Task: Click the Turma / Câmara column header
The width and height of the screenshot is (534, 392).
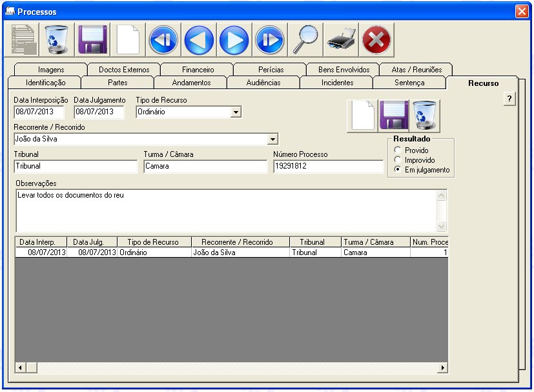Action: pos(376,242)
